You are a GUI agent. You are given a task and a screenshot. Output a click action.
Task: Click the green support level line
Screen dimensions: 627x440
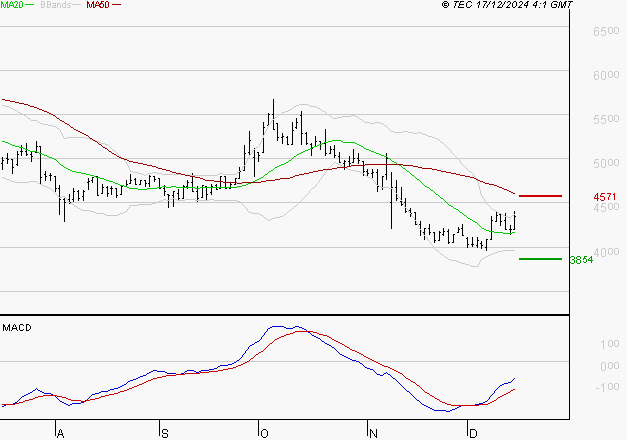coord(540,259)
